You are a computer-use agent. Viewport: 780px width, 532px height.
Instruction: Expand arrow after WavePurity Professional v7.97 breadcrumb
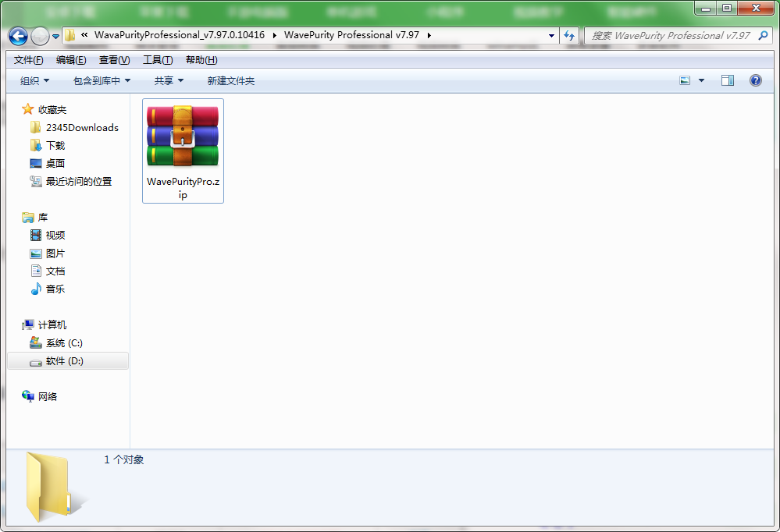tap(429, 35)
